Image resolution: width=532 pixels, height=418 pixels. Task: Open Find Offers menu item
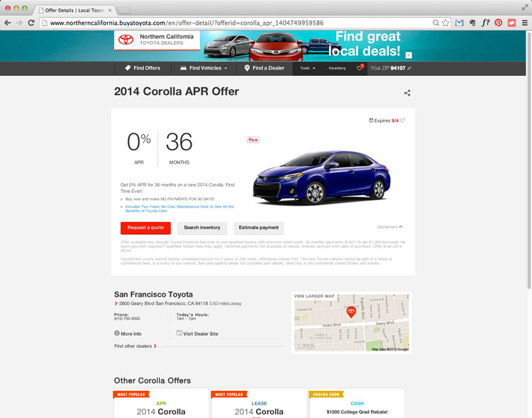coord(143,68)
